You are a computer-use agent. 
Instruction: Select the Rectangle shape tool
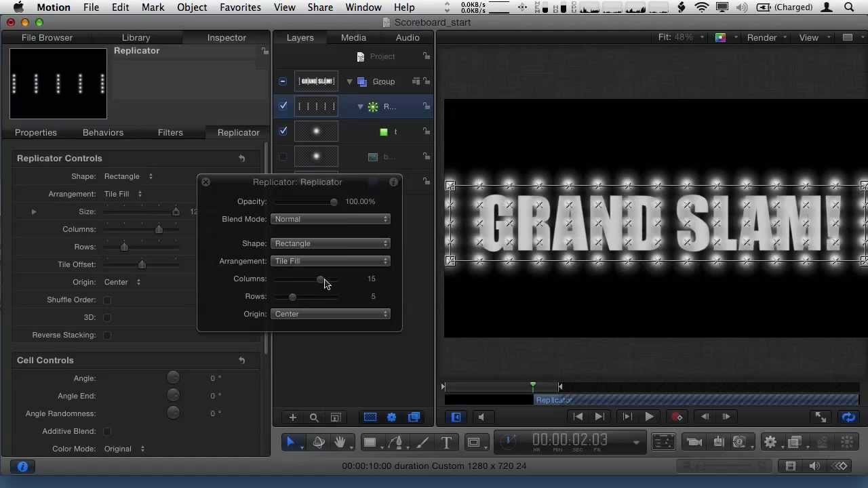[370, 443]
